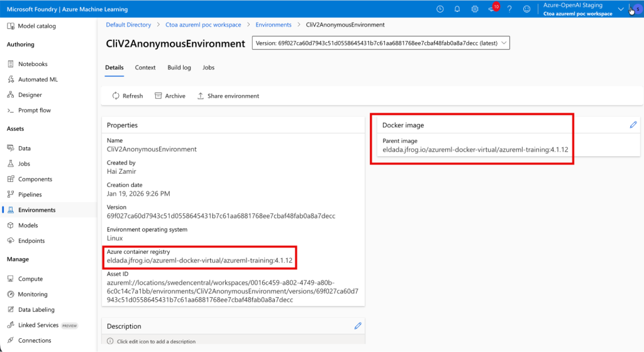Open the Jobs tab
This screenshot has width=644, height=352.
[208, 67]
